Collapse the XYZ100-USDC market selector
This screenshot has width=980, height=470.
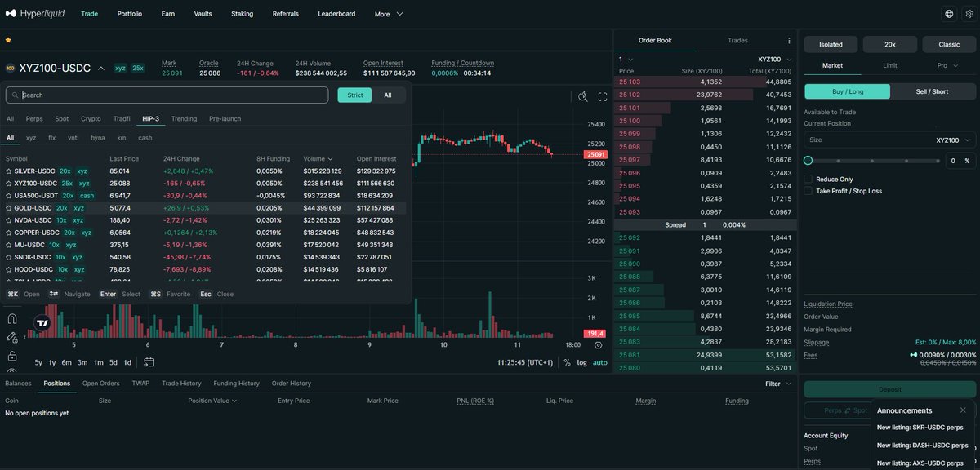[101, 69]
